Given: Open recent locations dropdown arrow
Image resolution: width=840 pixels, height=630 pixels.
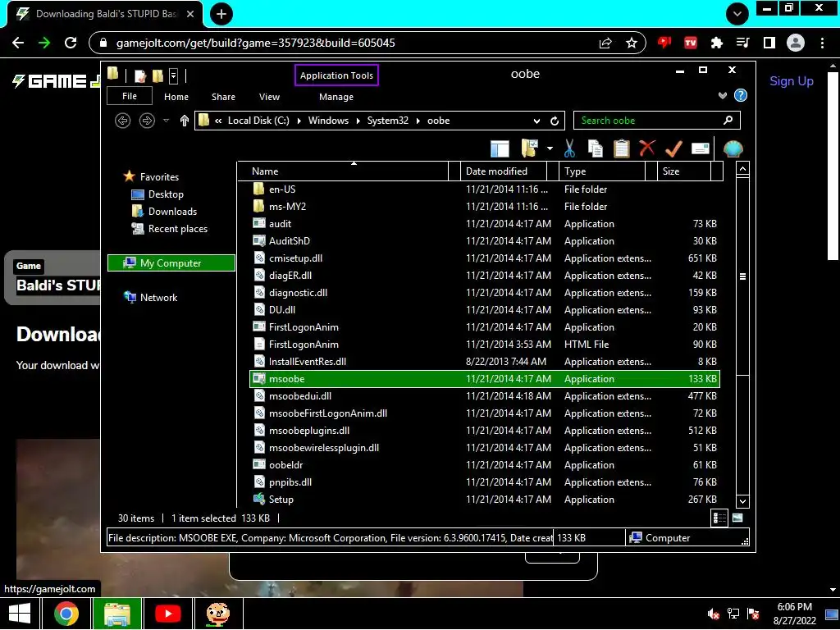Looking at the screenshot, I should click(166, 121).
